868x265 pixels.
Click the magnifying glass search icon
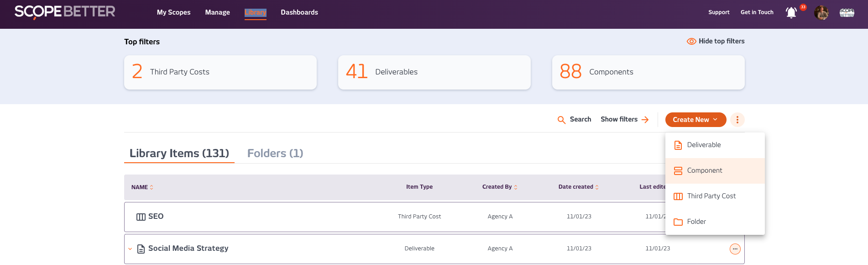561,120
